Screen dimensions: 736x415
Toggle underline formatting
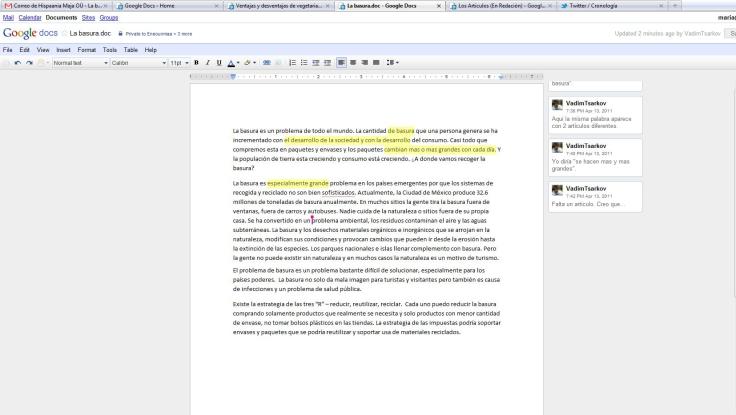pos(219,63)
